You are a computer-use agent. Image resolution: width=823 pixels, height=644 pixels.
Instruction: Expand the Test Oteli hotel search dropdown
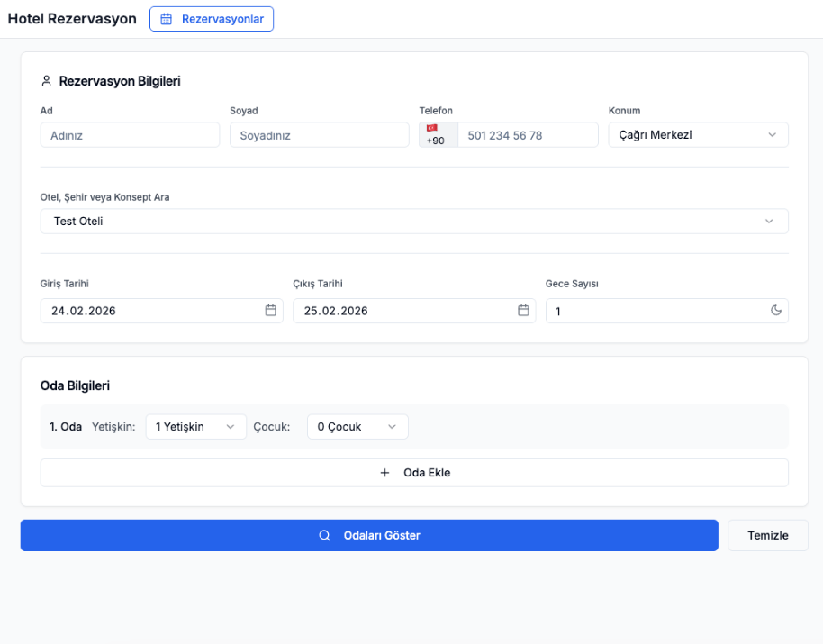pos(414,222)
